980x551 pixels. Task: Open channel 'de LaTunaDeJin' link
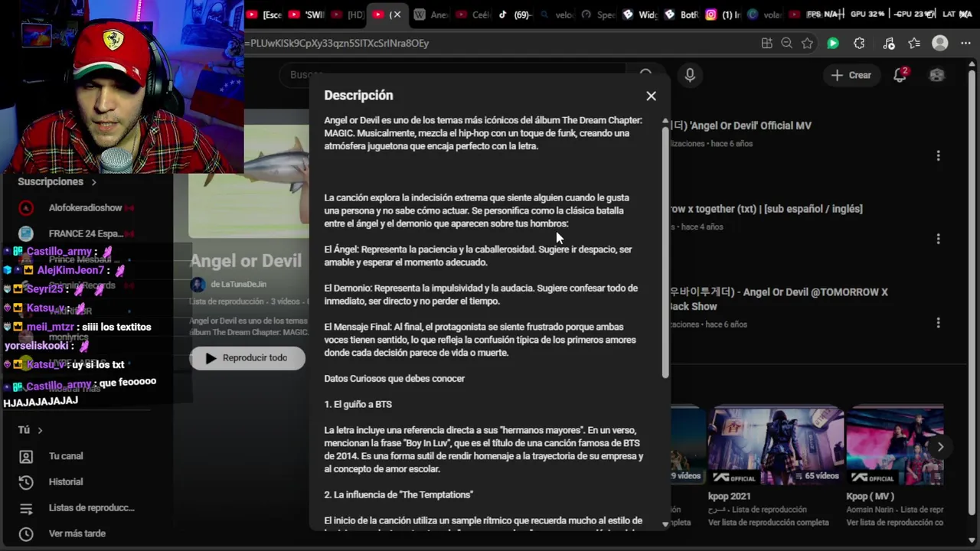point(238,284)
